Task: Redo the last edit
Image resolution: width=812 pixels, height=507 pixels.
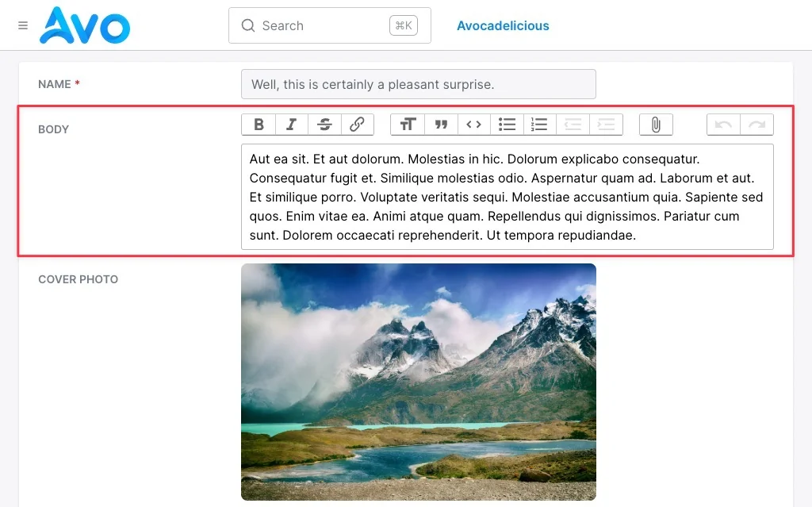Action: coord(756,125)
